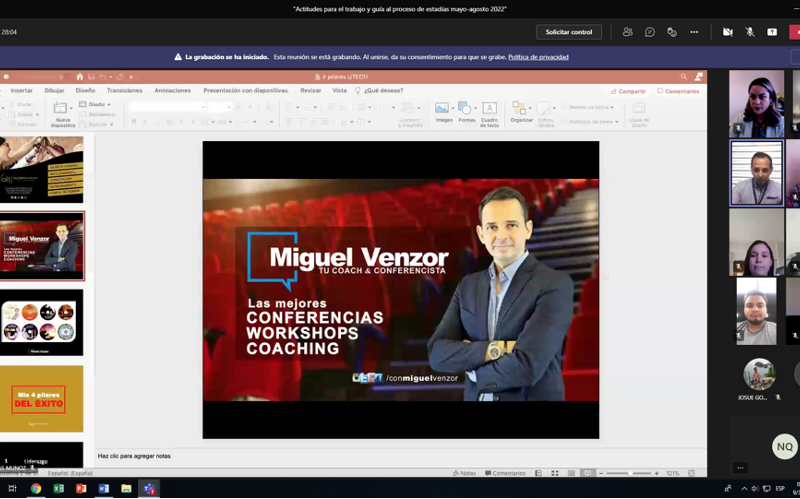Open Teams reactions icon
Image resolution: width=800 pixels, height=499 pixels.
pyautogui.click(x=672, y=32)
